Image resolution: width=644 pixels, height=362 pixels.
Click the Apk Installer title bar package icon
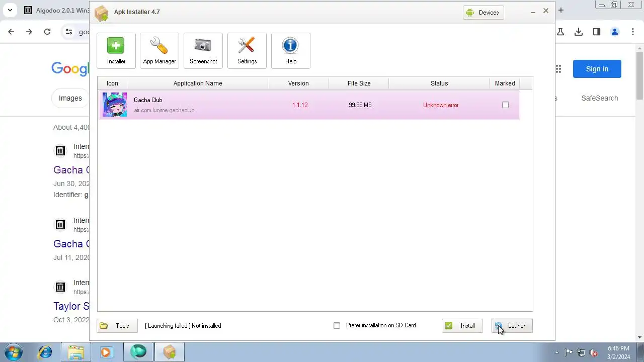pos(101,13)
